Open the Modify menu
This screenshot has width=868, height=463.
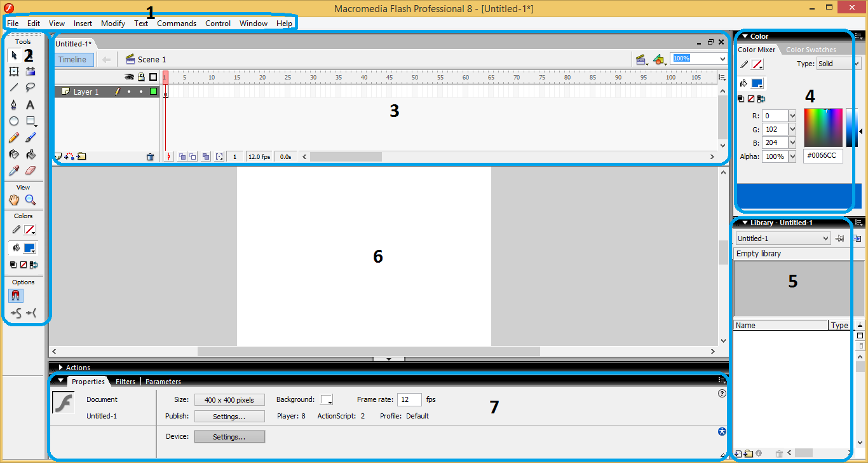click(x=113, y=24)
